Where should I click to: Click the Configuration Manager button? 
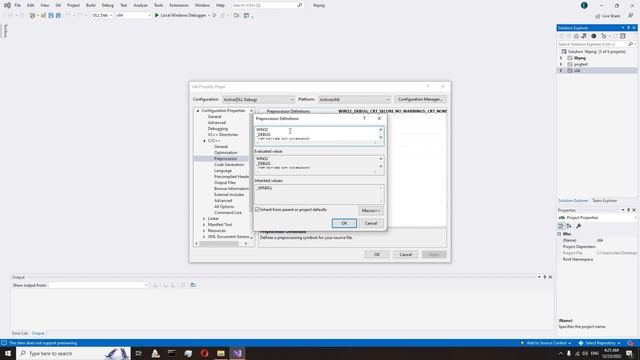coord(420,99)
